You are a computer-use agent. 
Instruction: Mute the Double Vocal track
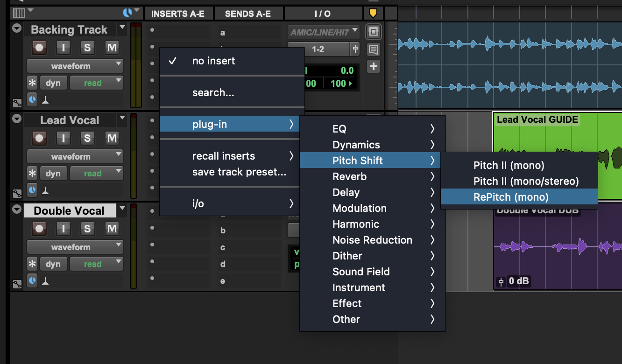[112, 229]
